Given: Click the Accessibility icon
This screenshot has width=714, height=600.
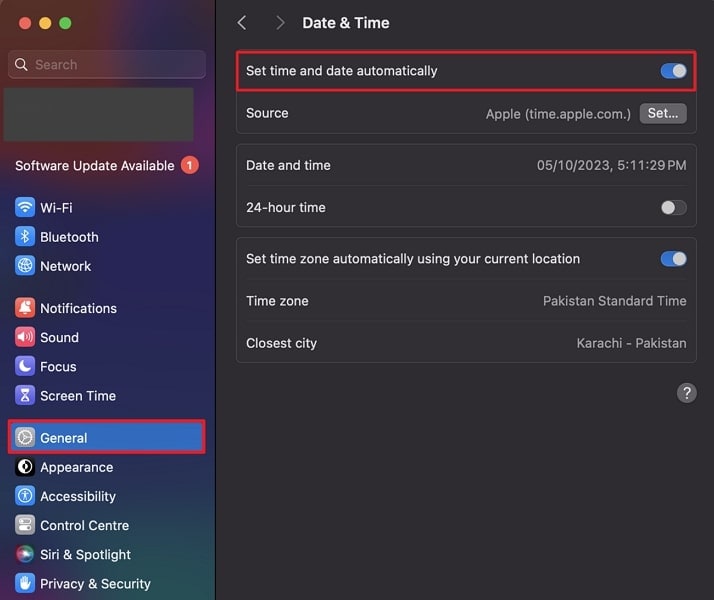Looking at the screenshot, I should [x=25, y=496].
